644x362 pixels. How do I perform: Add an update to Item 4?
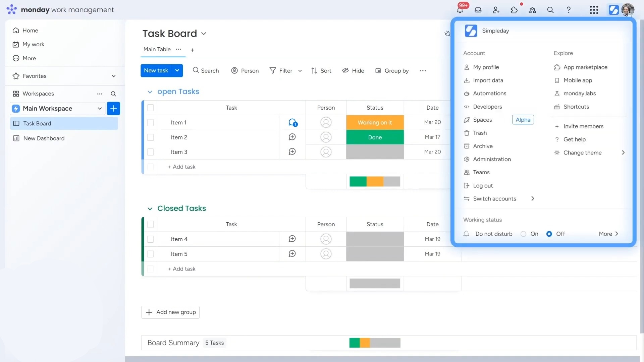tap(292, 239)
